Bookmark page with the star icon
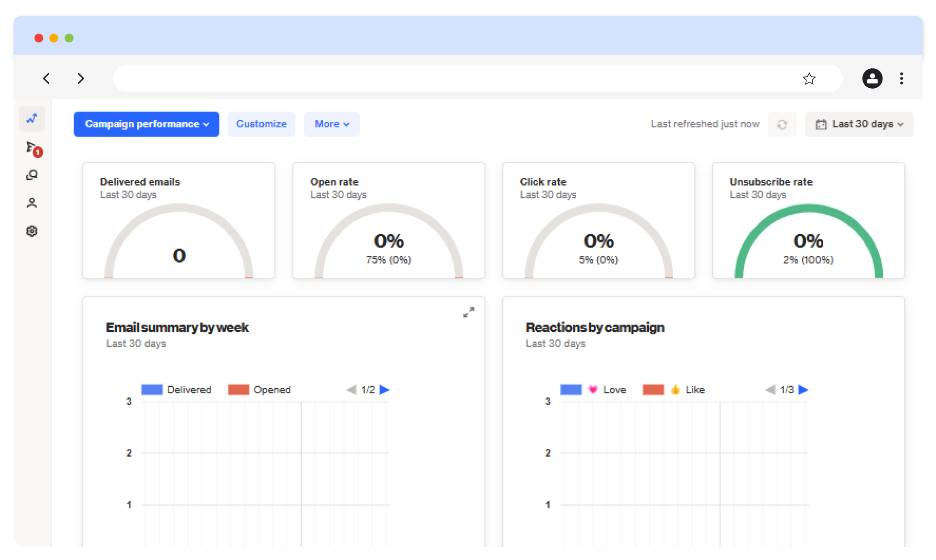 coord(809,78)
